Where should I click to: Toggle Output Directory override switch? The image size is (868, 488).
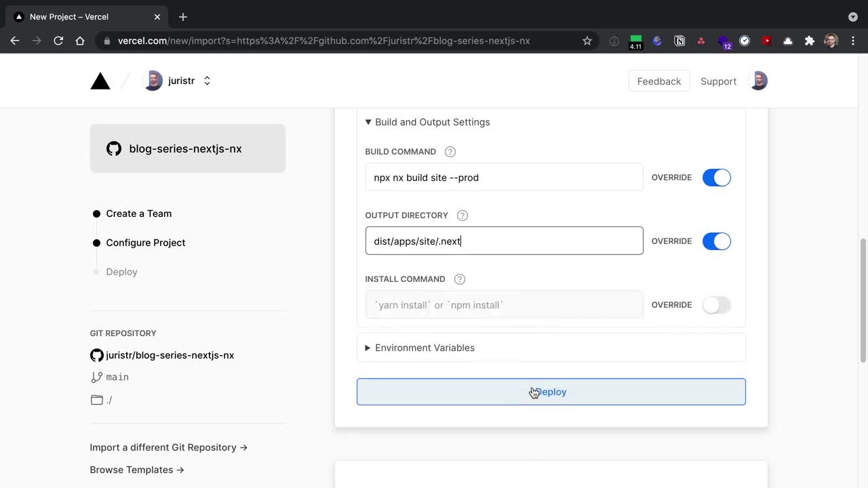716,241
